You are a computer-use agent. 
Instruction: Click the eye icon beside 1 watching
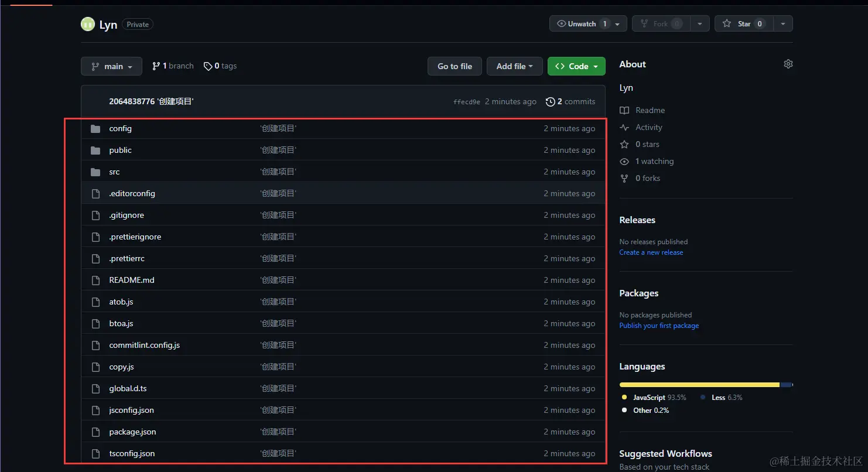pos(624,161)
